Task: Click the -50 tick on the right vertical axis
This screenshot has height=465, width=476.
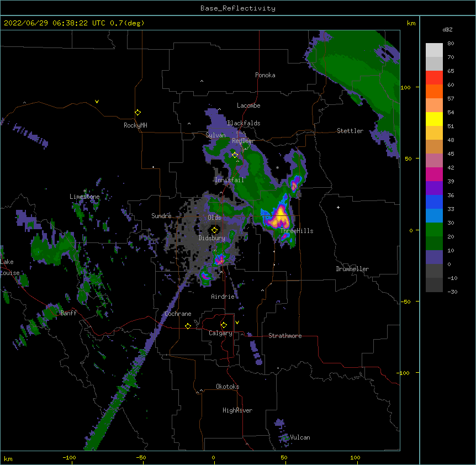Action: [x=405, y=302]
